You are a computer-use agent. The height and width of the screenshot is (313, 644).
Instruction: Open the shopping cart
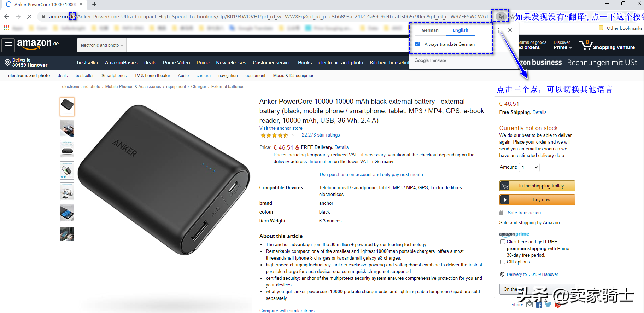click(607, 45)
